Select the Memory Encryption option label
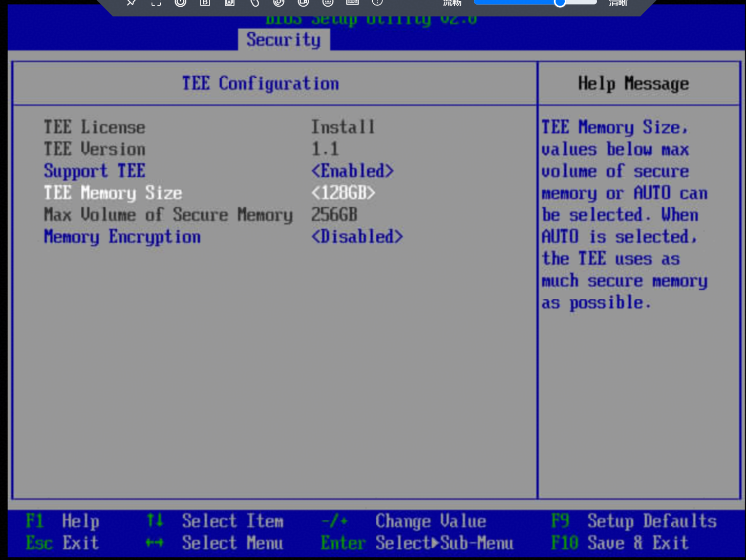 (x=122, y=236)
